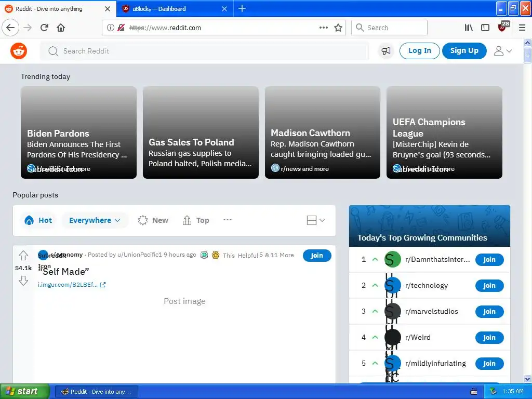Sort posts by New
532x399 pixels.
tap(153, 220)
